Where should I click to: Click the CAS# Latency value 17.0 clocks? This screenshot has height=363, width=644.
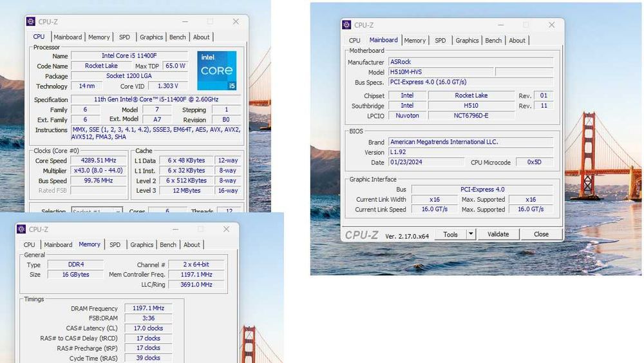tap(148, 328)
